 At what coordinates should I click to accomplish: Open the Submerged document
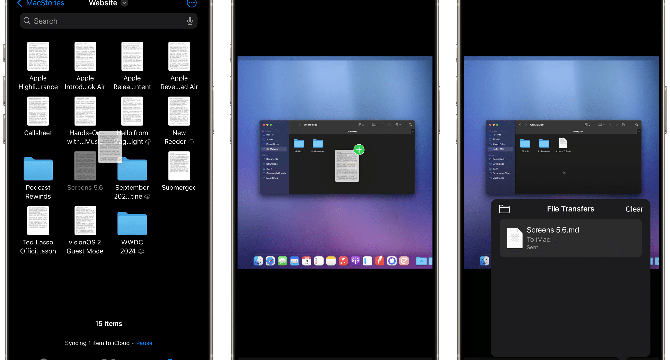click(x=179, y=171)
